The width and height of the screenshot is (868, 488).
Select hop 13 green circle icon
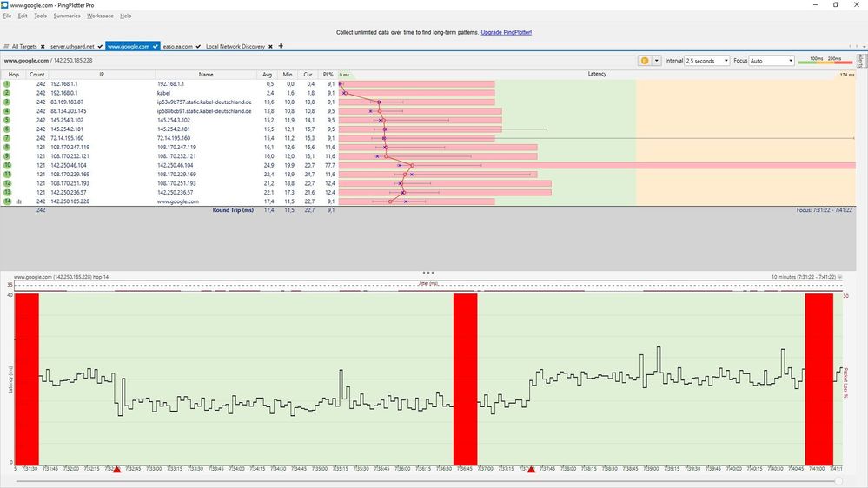pos(7,193)
